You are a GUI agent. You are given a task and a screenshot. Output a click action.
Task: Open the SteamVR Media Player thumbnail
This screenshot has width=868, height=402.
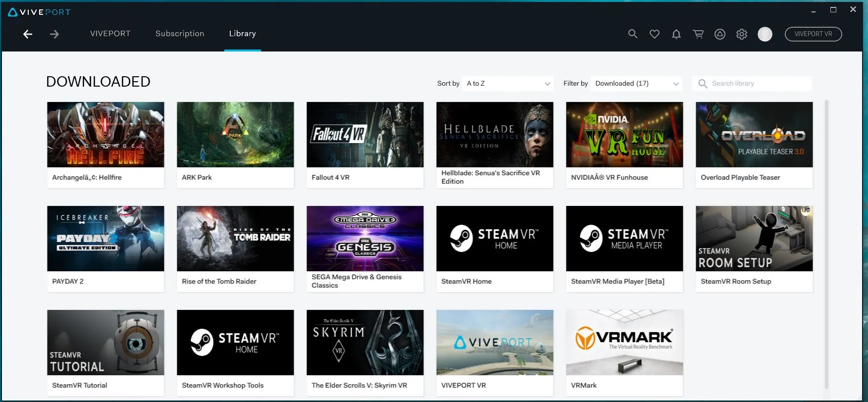click(x=624, y=239)
